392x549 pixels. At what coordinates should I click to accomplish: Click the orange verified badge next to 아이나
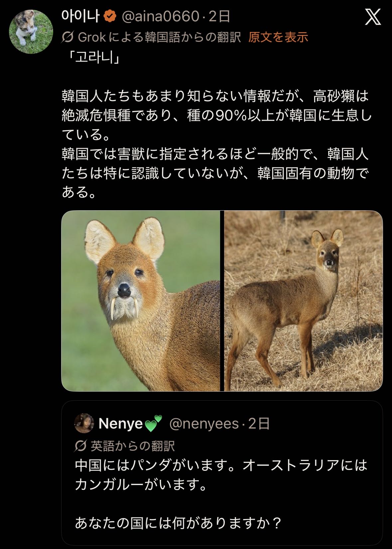pos(110,16)
